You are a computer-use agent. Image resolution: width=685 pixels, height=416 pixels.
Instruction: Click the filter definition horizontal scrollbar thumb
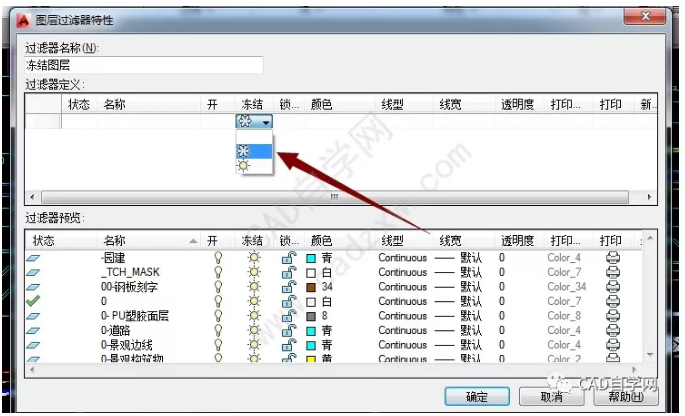[335, 197]
